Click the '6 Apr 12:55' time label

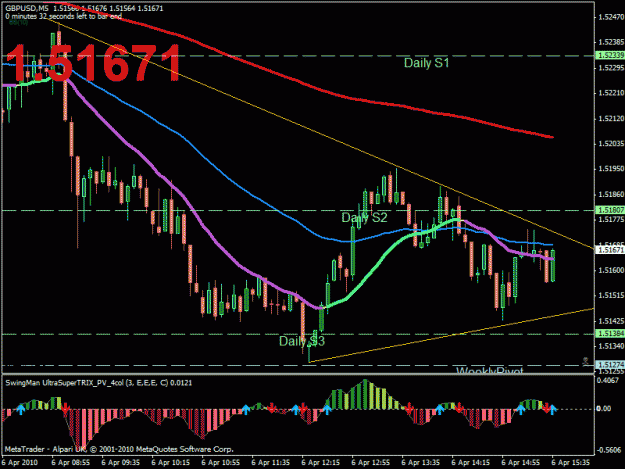(371, 463)
